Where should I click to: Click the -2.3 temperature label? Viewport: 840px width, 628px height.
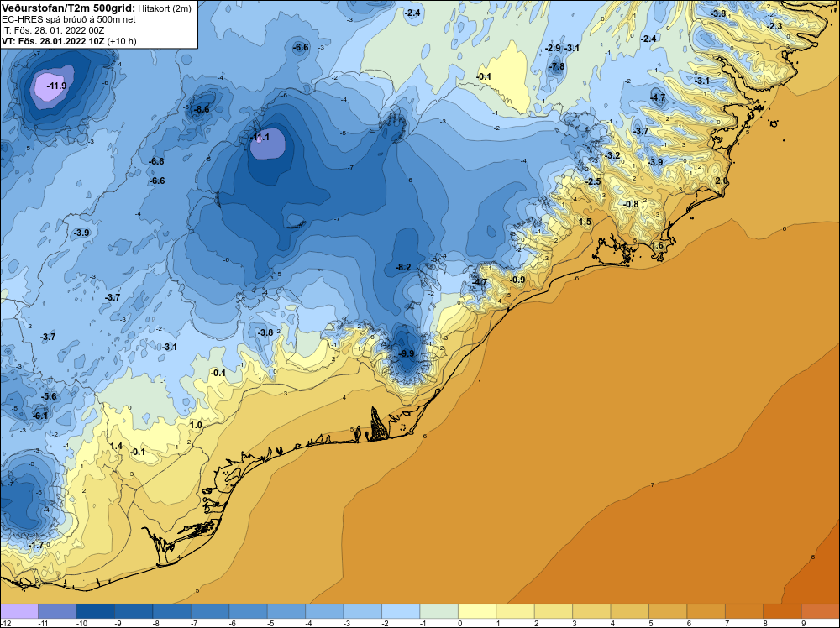pyautogui.click(x=774, y=26)
